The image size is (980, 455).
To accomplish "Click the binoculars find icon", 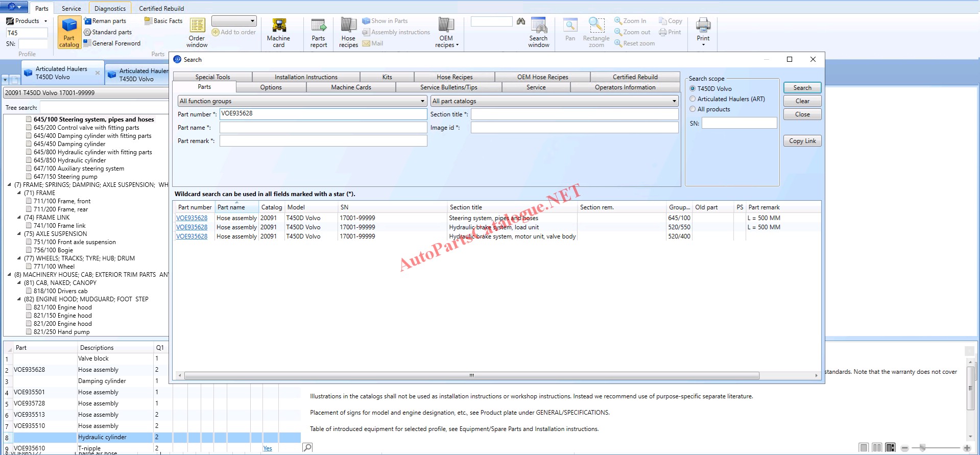I will click(520, 21).
